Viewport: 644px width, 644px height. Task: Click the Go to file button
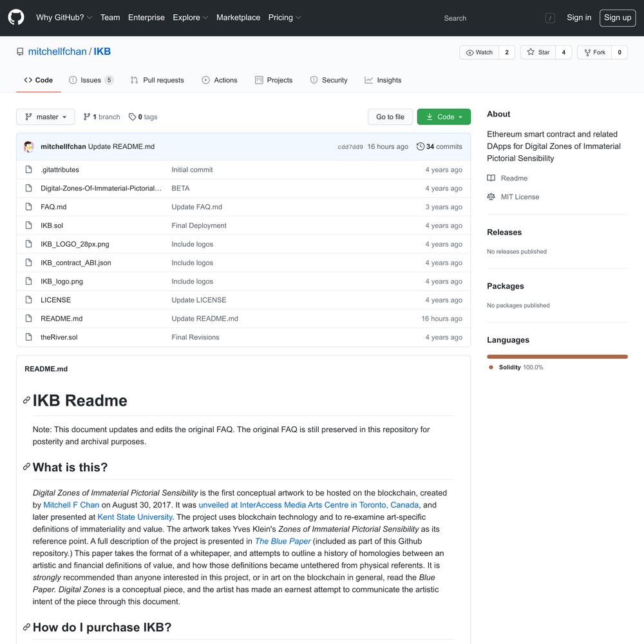point(390,117)
